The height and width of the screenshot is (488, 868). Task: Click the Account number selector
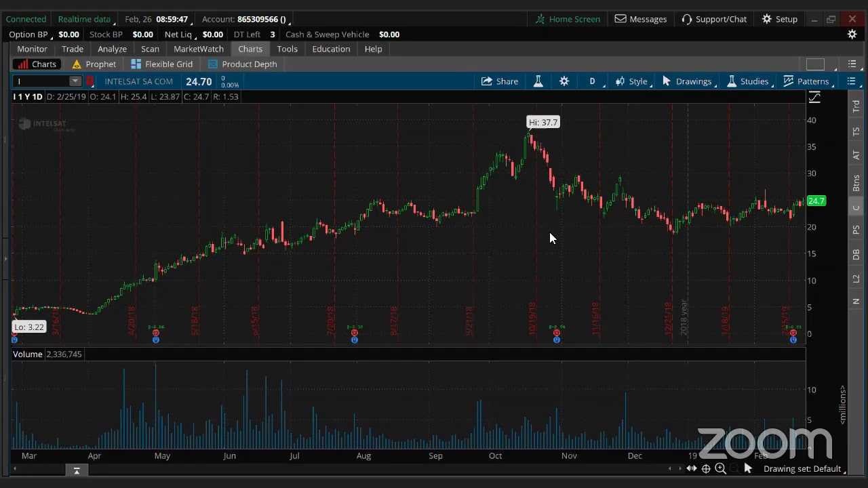coord(245,19)
